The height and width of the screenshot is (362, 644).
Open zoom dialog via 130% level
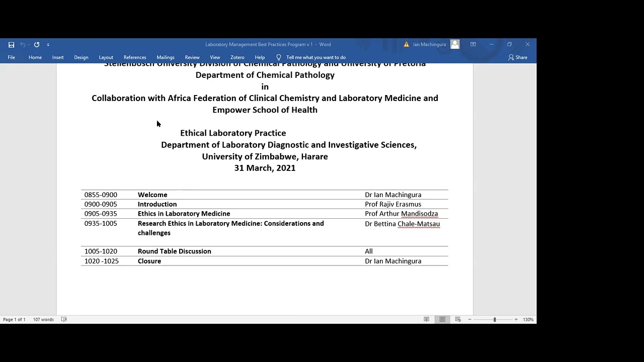[528, 320]
